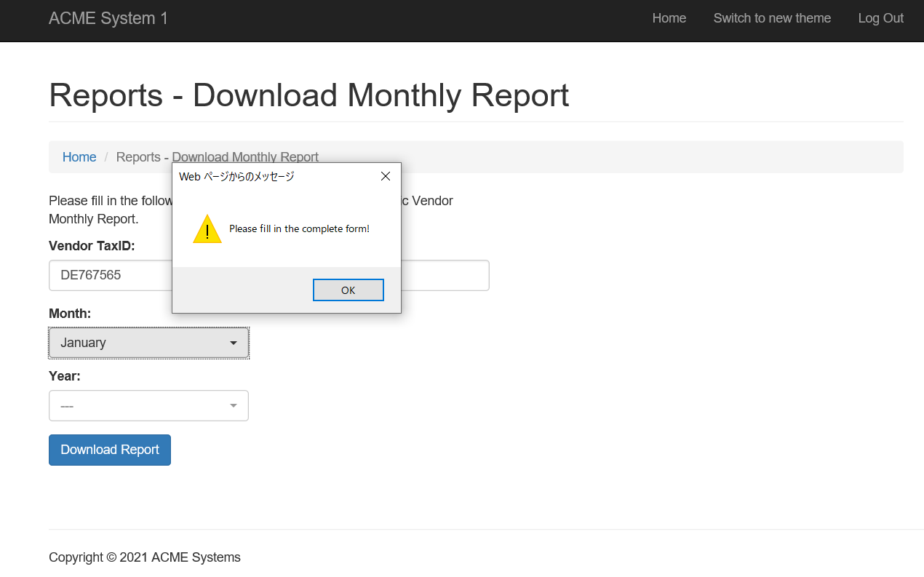Follow the Home breadcrumb link
Image resolution: width=924 pixels, height=577 pixels.
click(79, 157)
